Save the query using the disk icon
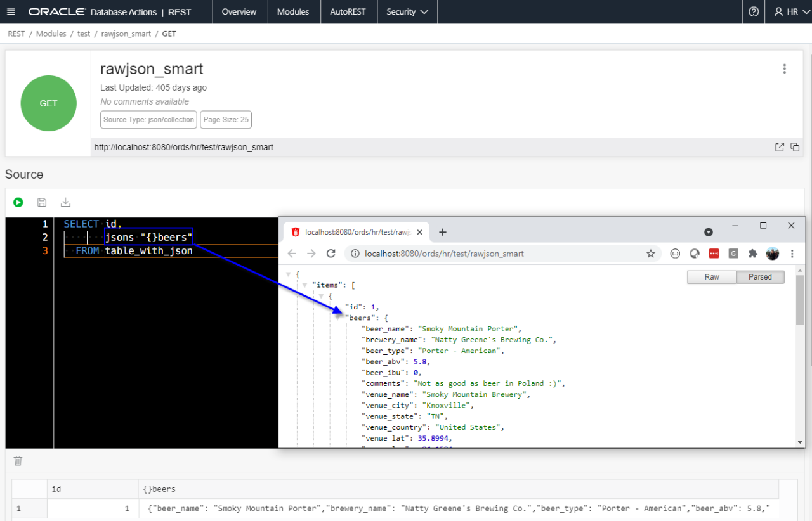This screenshot has width=812, height=521. pos(42,202)
